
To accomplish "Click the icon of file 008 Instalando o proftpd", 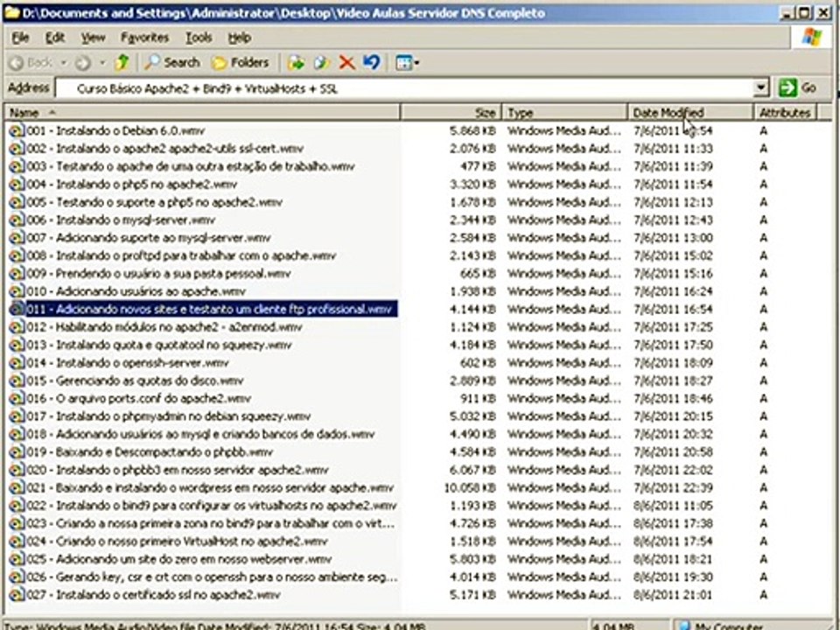I will click(17, 255).
